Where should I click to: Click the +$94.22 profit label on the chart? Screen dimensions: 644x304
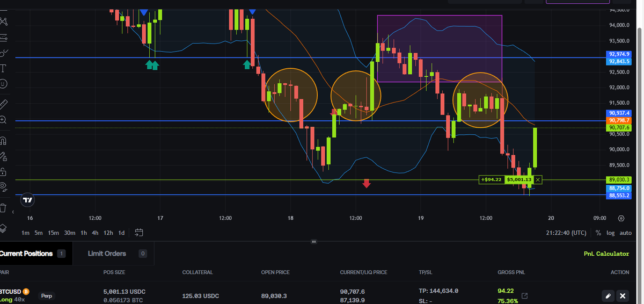[491, 179]
